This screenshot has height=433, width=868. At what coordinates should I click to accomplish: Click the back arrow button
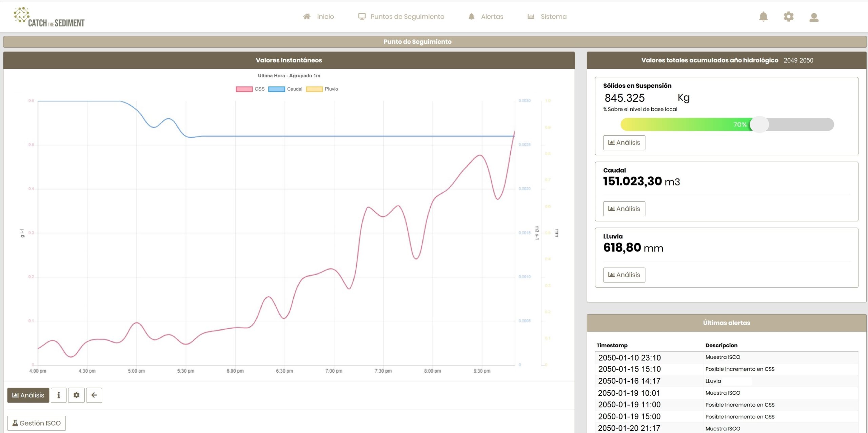(94, 395)
